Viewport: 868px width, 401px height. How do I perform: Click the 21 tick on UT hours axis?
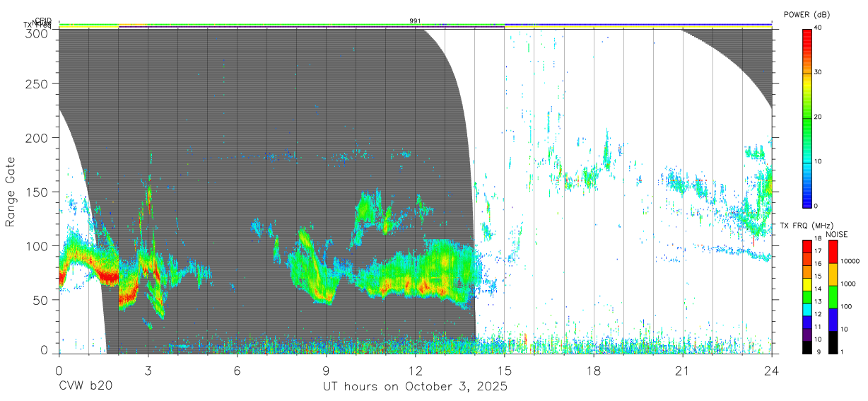(x=682, y=370)
